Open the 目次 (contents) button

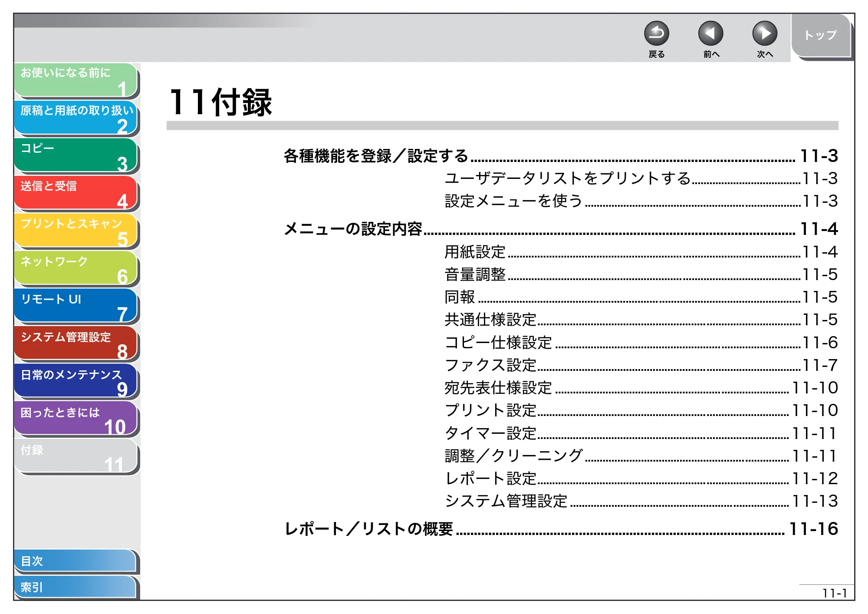[x=75, y=561]
